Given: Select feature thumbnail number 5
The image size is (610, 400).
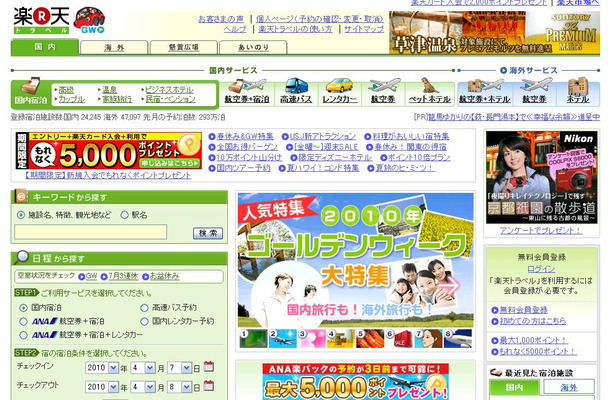Looking at the screenshot, I should [x=370, y=338].
